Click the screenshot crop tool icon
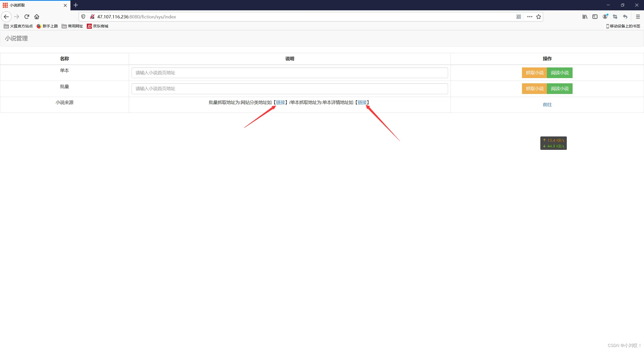Viewport: 644px width, 350px height. point(615,17)
